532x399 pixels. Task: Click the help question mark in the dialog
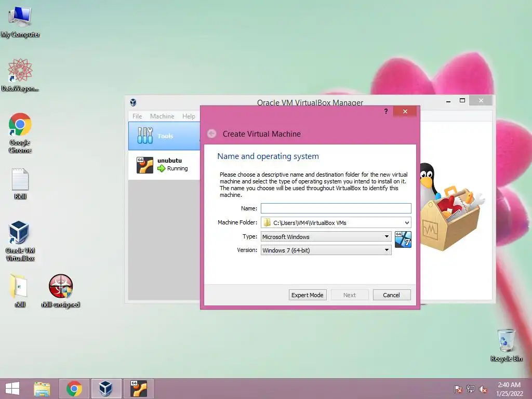(x=386, y=111)
